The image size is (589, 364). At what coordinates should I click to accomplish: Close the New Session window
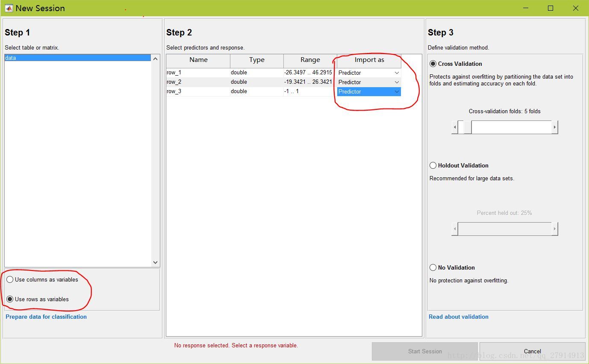575,8
